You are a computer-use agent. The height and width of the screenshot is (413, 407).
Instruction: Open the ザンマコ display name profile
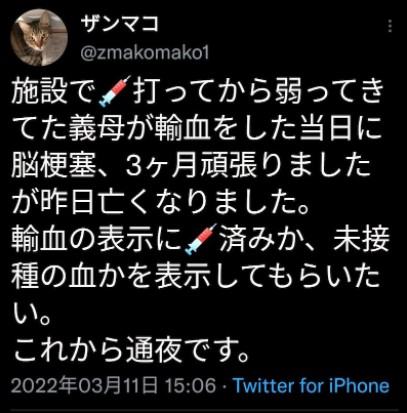click(x=120, y=24)
